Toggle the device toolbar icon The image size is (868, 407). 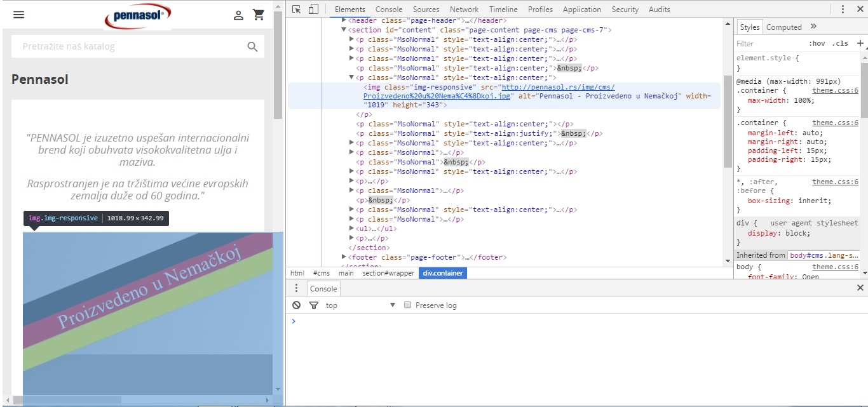(x=313, y=9)
